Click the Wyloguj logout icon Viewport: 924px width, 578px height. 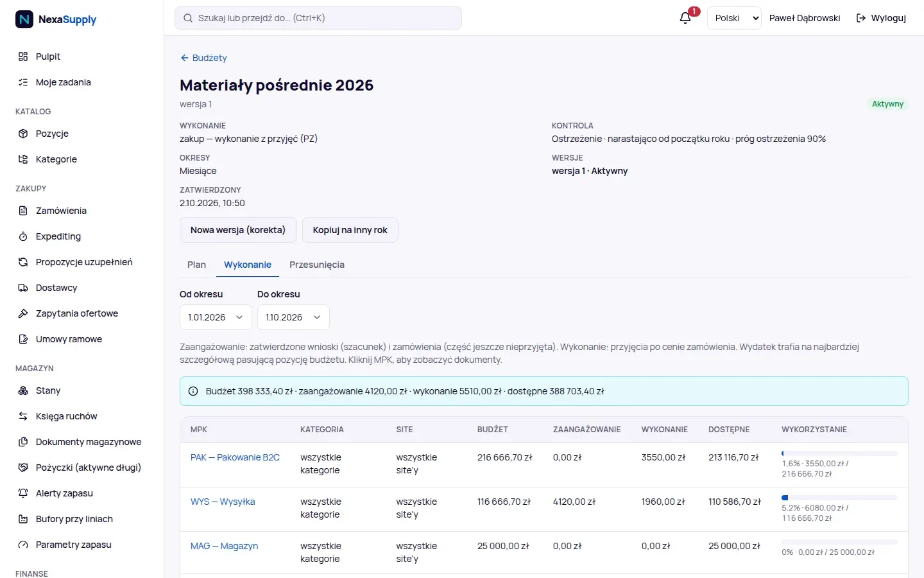[x=861, y=18]
